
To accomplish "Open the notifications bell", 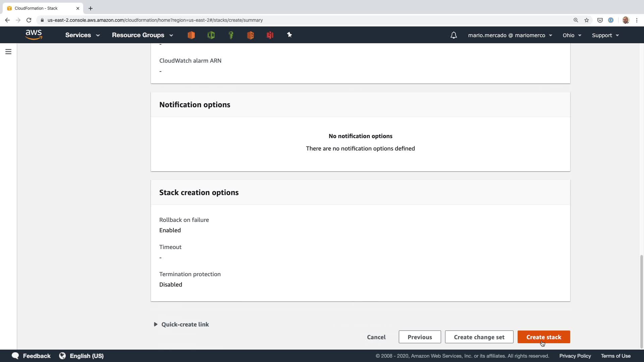I will [x=453, y=35].
